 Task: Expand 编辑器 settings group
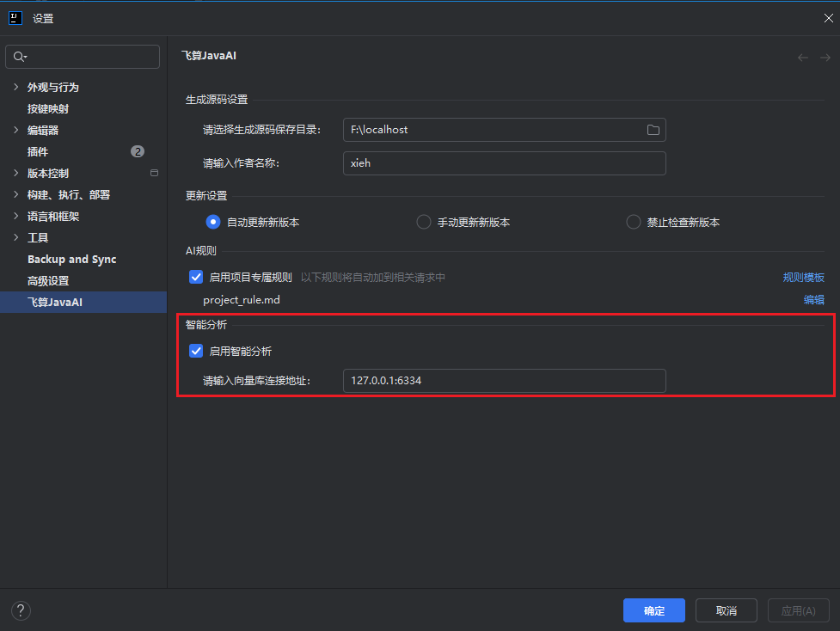point(16,130)
